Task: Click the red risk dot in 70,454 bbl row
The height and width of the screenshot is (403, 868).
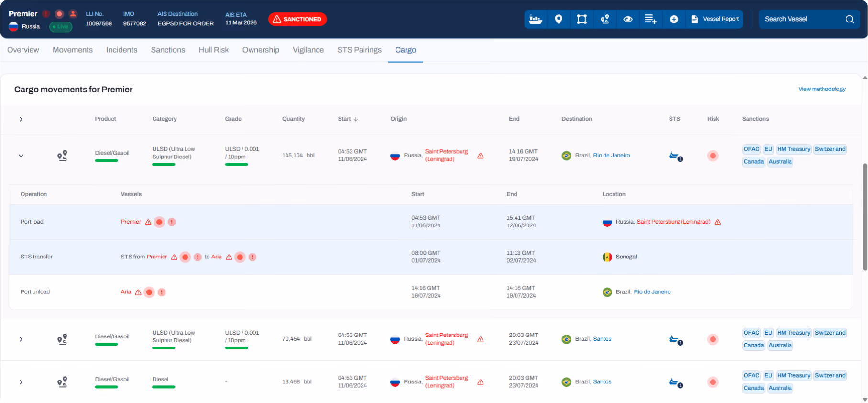Action: click(x=713, y=339)
